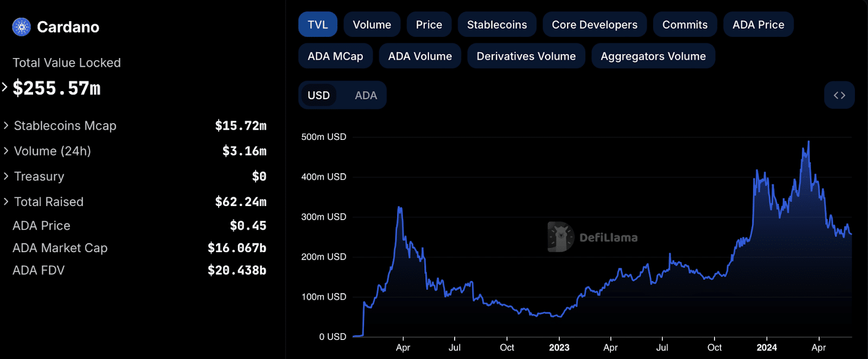This screenshot has width=868, height=359.
Task: Toggle the Commits chart series
Action: (685, 24)
